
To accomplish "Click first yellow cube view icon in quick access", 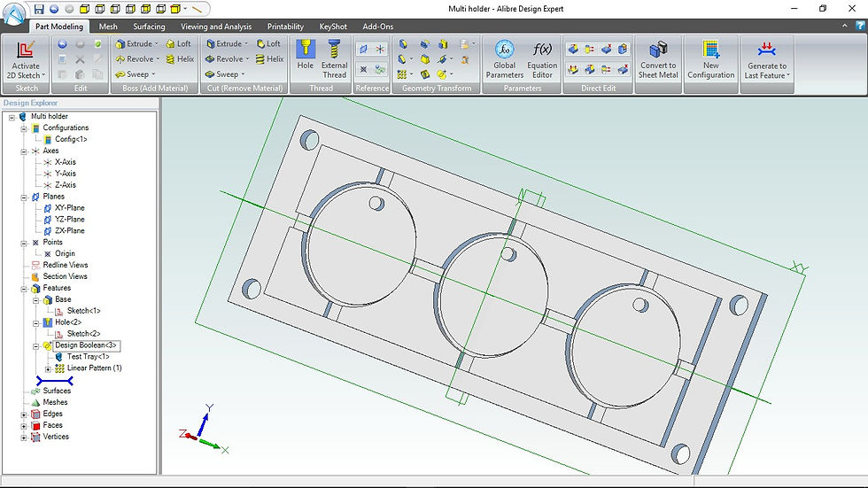I will coord(84,9).
